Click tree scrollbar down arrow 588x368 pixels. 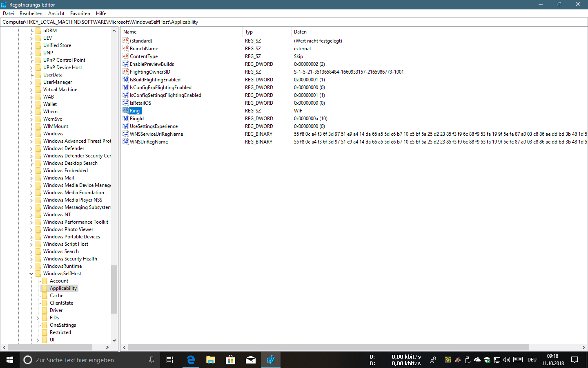(114, 340)
